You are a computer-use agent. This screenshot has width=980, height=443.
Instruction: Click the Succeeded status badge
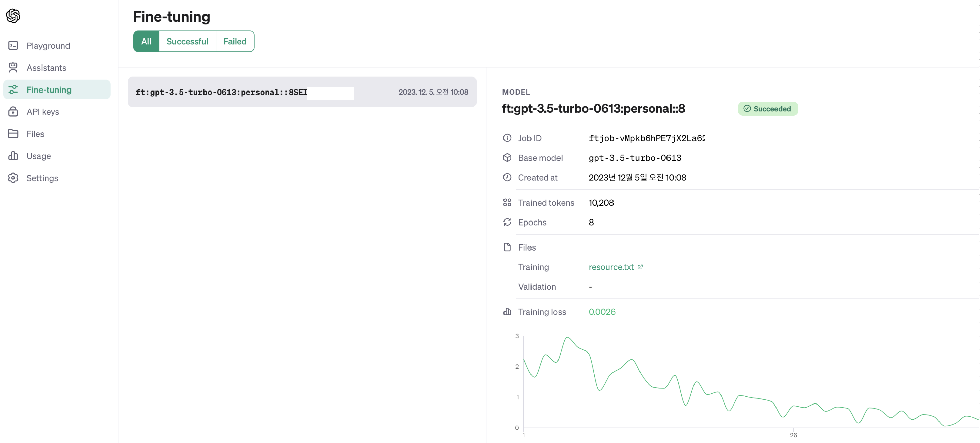(768, 109)
